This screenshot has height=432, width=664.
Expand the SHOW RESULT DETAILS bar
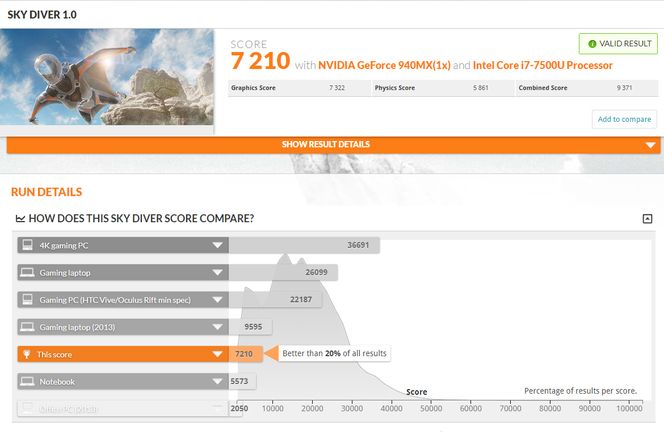pos(333,145)
